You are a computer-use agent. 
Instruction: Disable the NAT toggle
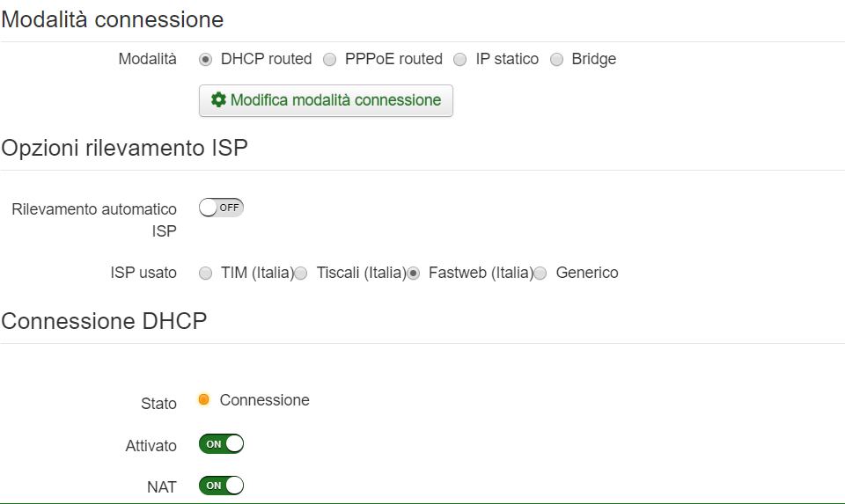pyautogui.click(x=221, y=486)
